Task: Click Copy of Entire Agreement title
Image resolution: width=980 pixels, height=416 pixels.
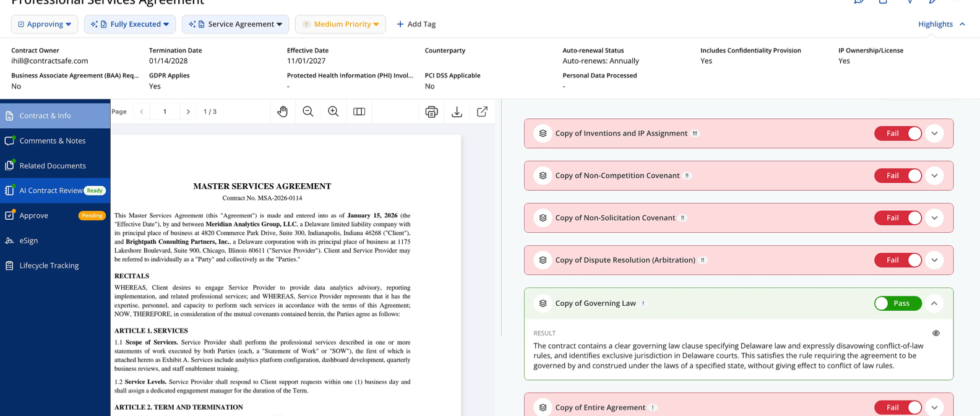Action: point(600,407)
